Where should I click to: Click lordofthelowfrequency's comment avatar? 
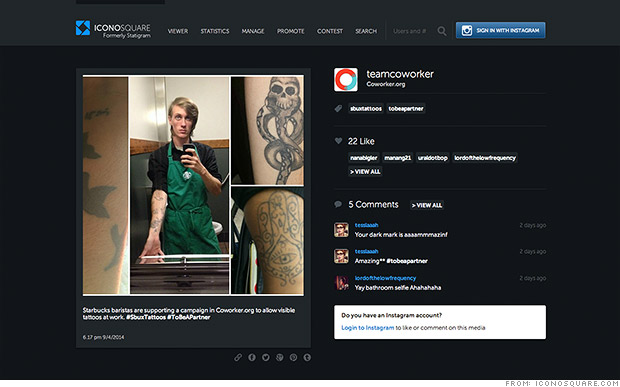341,283
